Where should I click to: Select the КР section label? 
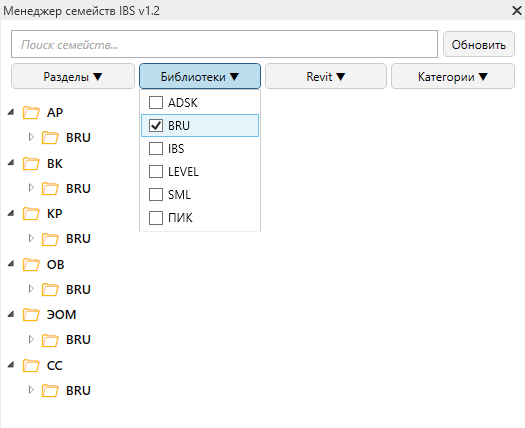(x=55, y=214)
